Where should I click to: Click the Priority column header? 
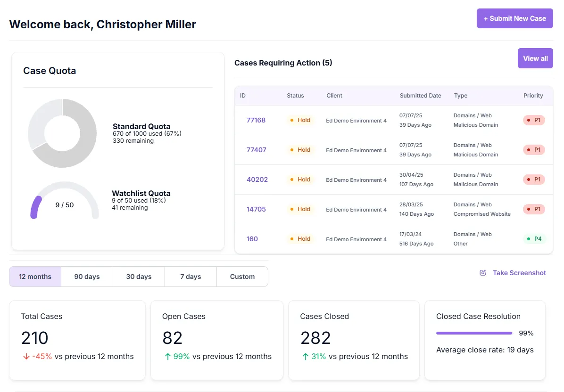point(533,96)
